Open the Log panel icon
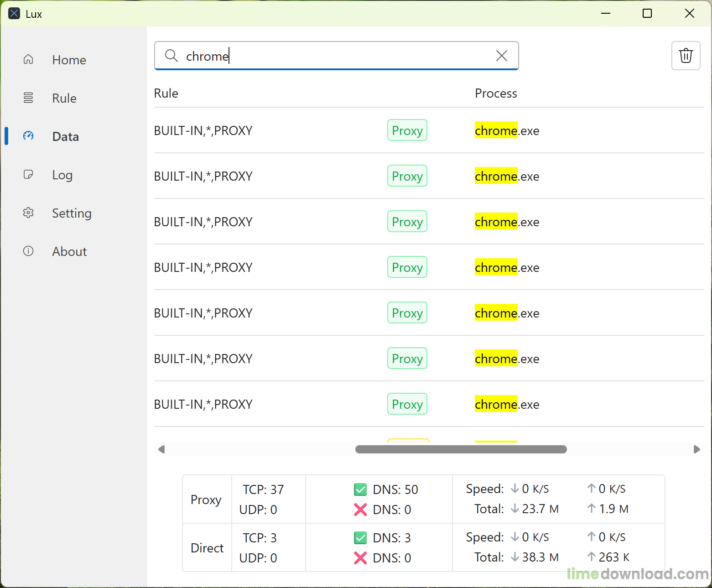The image size is (712, 588). coord(28,174)
